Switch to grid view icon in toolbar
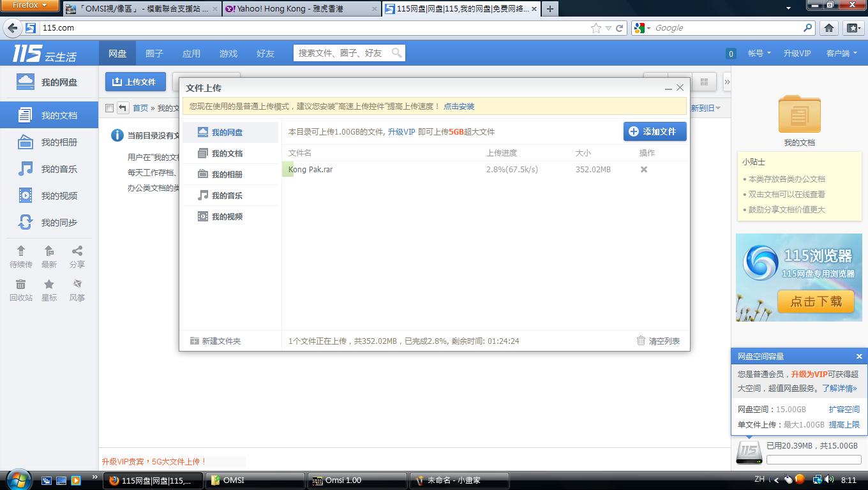Viewport: 868px width, 490px height. (x=704, y=82)
